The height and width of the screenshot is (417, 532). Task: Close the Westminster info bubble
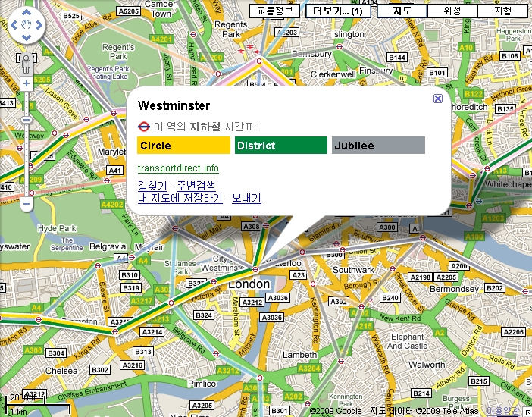[438, 99]
